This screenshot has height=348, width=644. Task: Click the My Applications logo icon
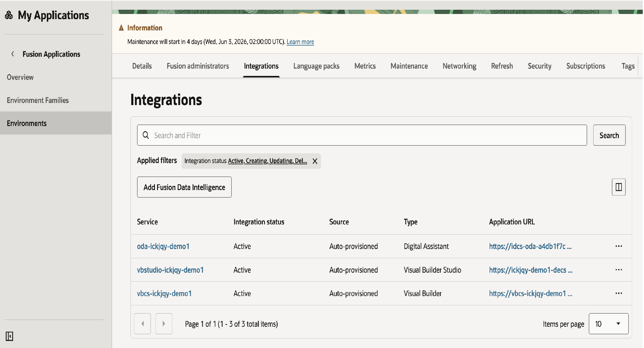click(9, 15)
